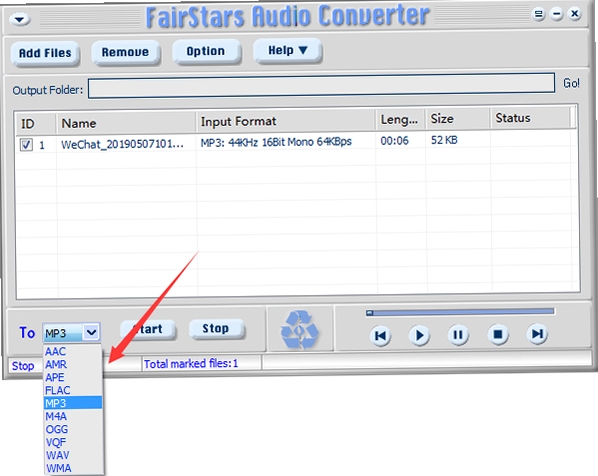Choose WMA output format

tap(73, 468)
